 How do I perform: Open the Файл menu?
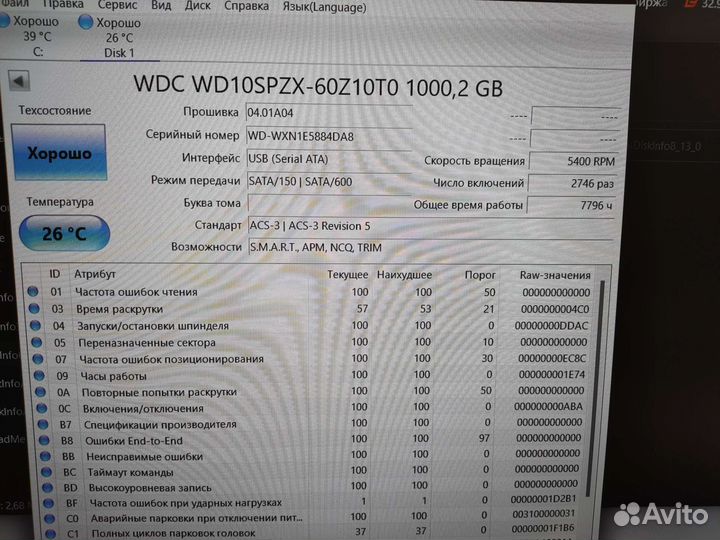pyautogui.click(x=16, y=4)
